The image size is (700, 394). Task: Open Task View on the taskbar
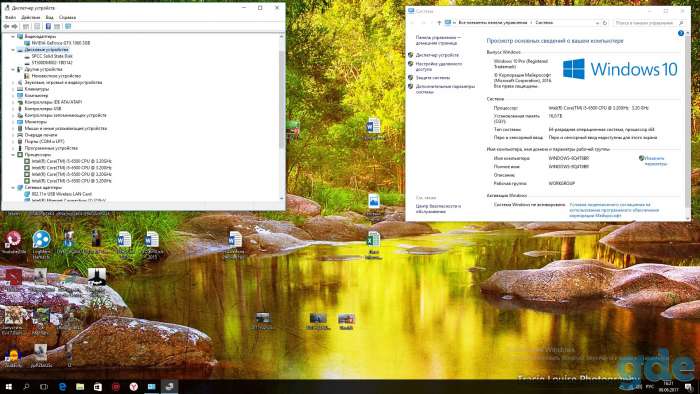click(x=44, y=386)
